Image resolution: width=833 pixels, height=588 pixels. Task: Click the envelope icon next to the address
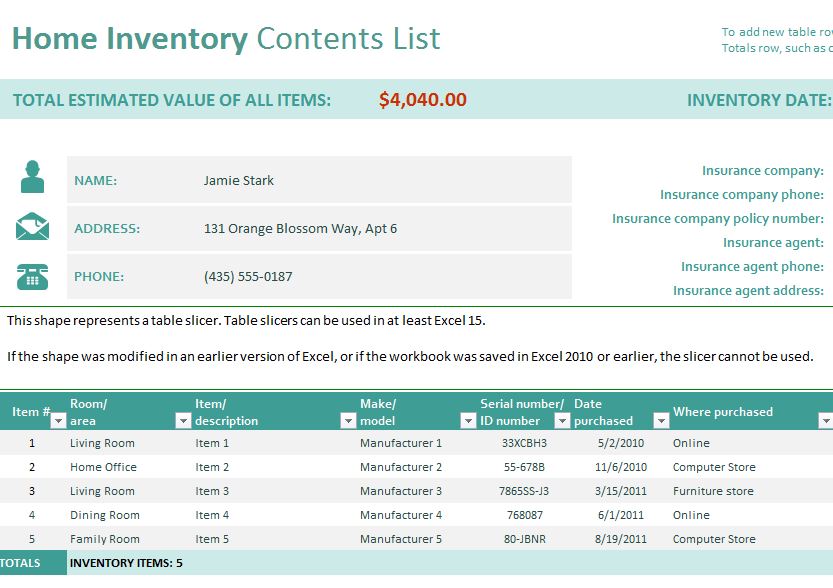33,227
